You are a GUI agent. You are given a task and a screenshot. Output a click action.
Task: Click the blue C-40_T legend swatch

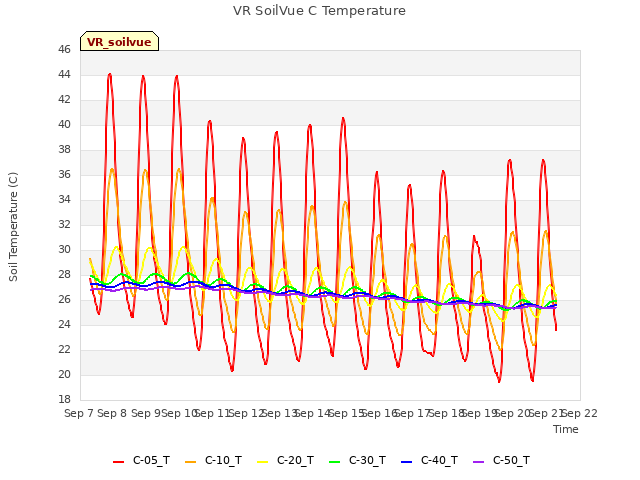coord(407,462)
